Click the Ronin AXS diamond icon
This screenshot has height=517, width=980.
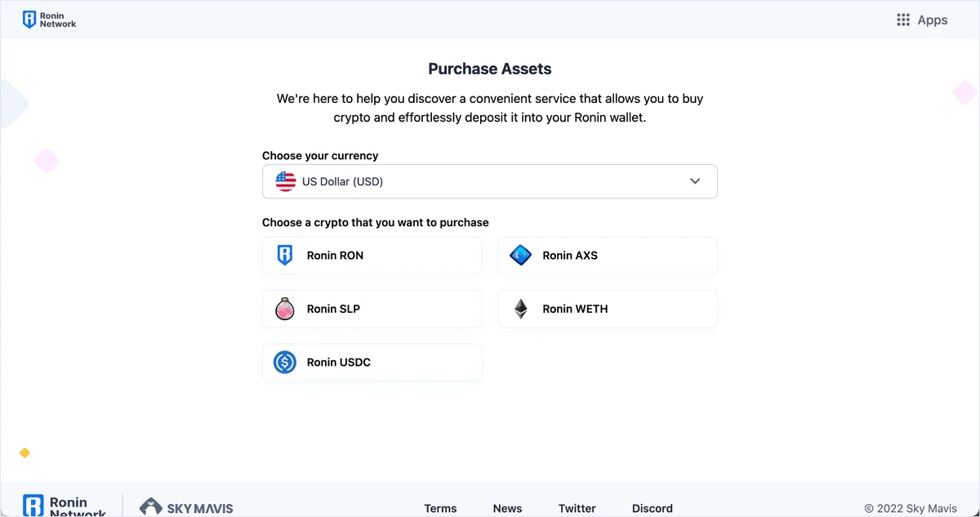tap(520, 256)
